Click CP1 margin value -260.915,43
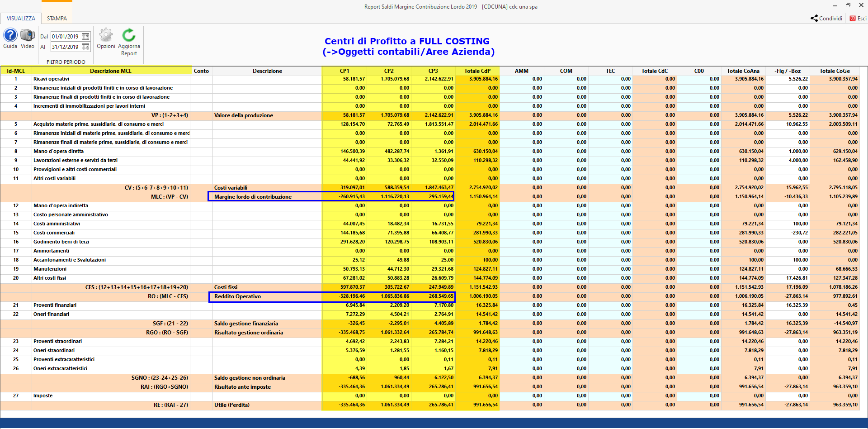Screen dimensions: 868x429 tap(344, 197)
